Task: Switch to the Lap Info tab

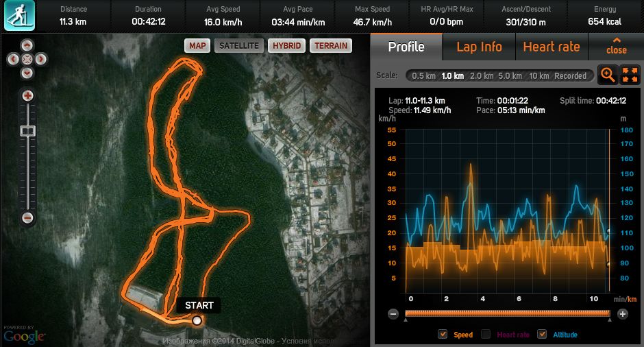Action: pos(479,47)
